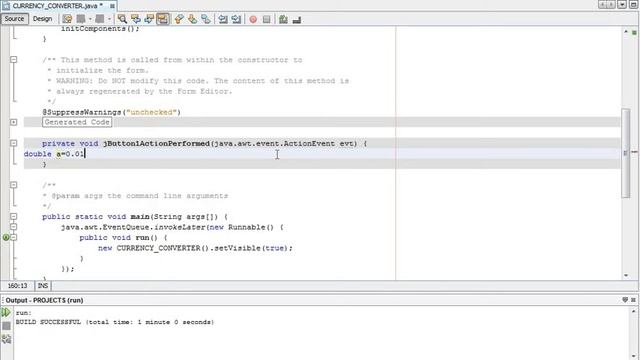Click the Last Edit location icon
640x360 pixels.
tap(67, 19)
